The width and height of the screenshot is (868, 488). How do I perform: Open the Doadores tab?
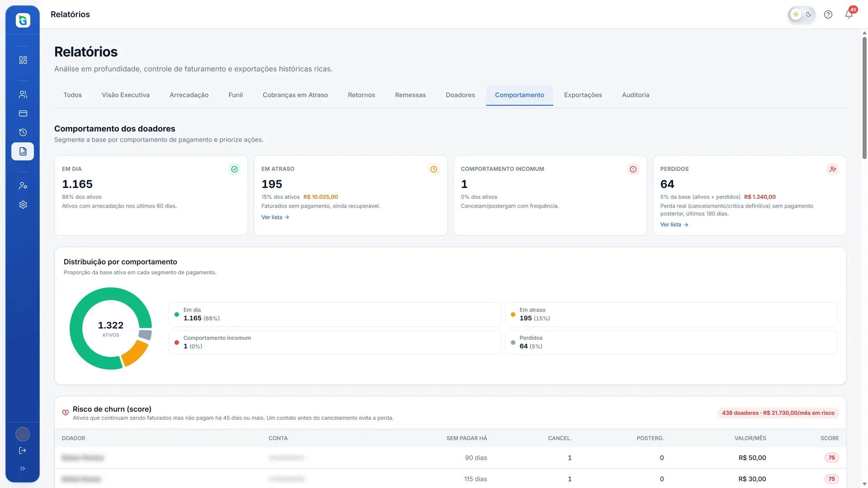pos(460,95)
